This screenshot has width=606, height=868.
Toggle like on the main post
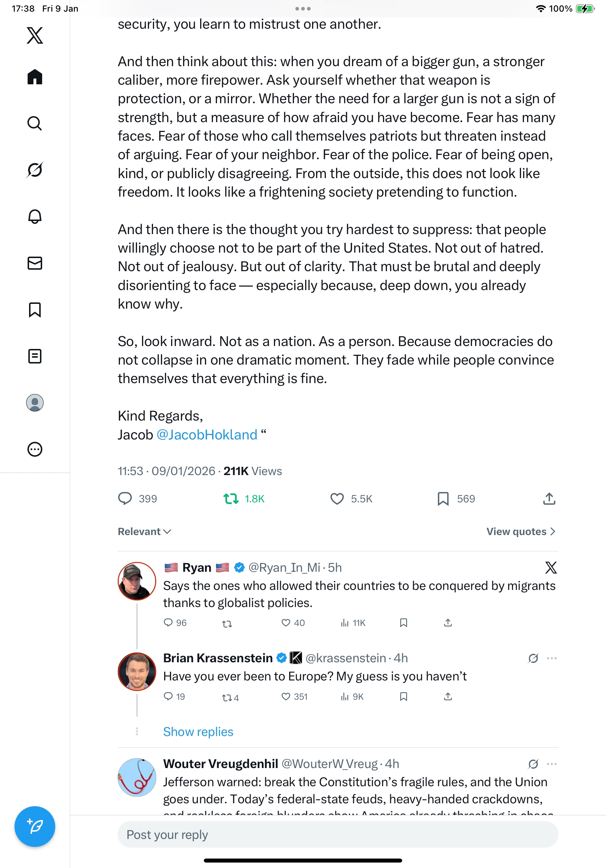click(x=337, y=499)
